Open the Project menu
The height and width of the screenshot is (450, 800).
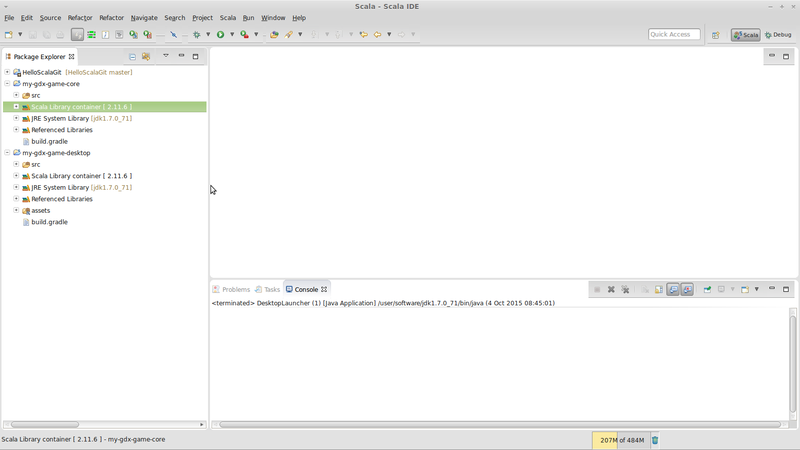click(202, 18)
